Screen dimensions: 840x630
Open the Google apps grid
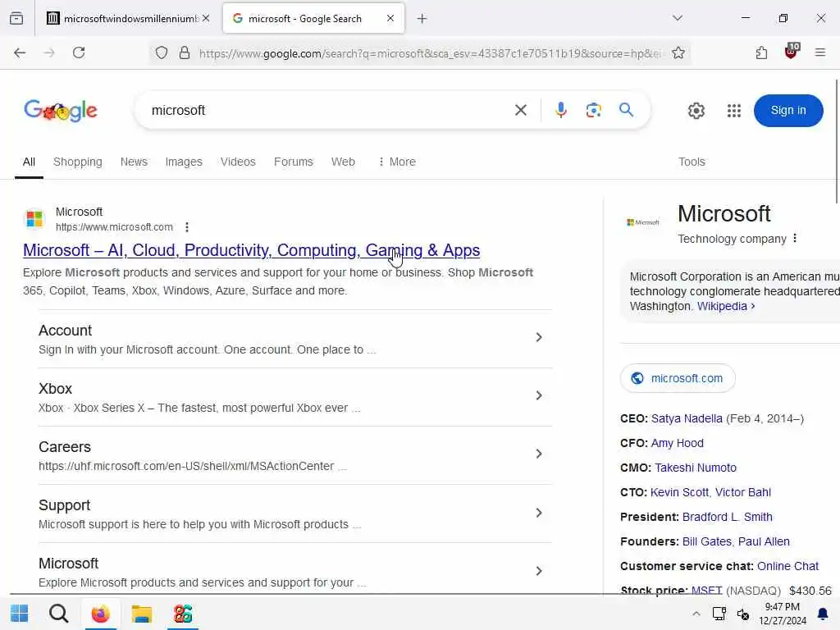click(x=734, y=111)
